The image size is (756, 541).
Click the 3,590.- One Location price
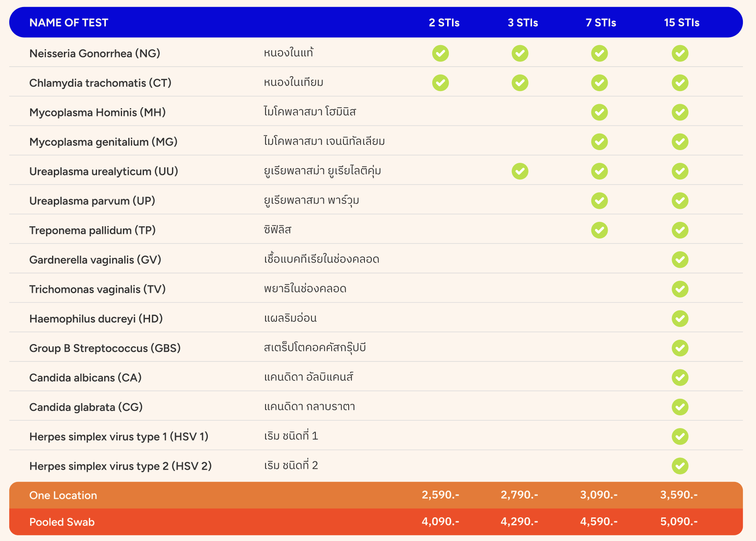click(679, 495)
